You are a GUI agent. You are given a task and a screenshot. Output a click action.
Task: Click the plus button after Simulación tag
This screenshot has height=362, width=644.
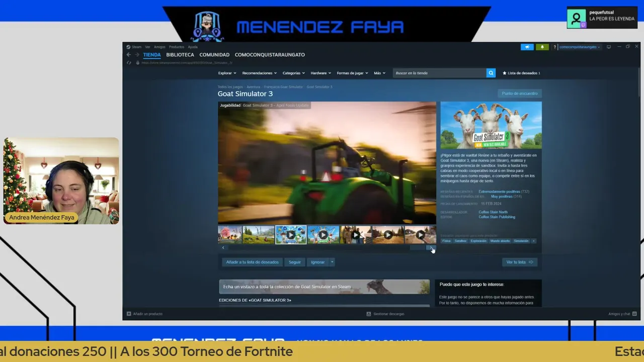pos(534,241)
